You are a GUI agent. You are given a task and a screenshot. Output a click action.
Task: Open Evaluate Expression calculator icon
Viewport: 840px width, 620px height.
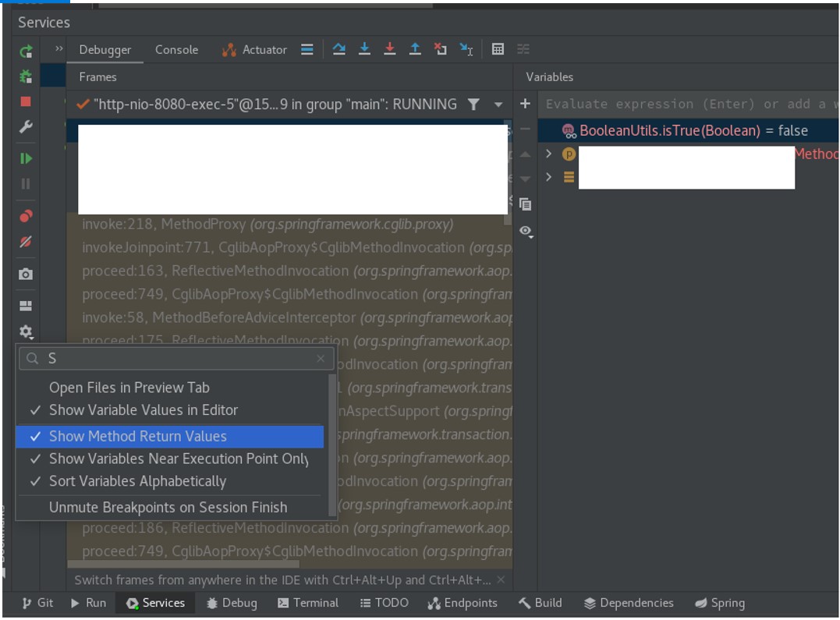[x=498, y=49]
